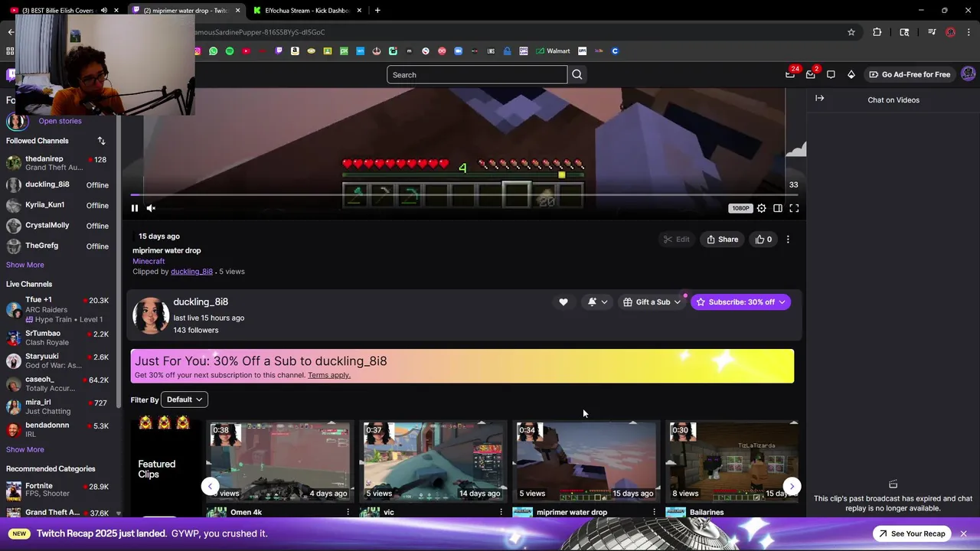Bookmark this page with the star
Image resolution: width=980 pixels, height=551 pixels.
click(851, 32)
